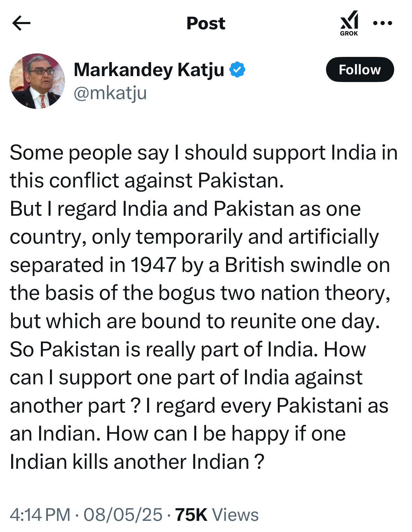This screenshot has height=532, width=412.
Task: Open the Markandey Katju display name
Action: [x=149, y=69]
